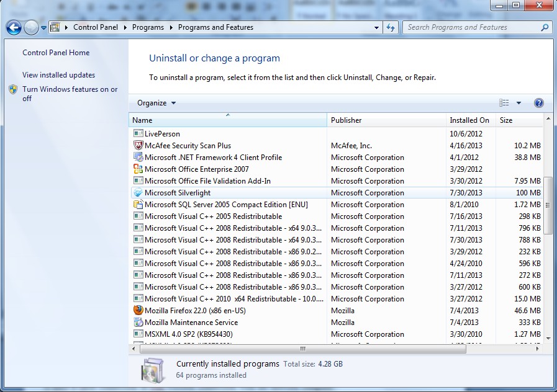Select Visual C++ 2008 x86 9.0.2 entry
The image size is (557, 392).
click(x=233, y=252)
